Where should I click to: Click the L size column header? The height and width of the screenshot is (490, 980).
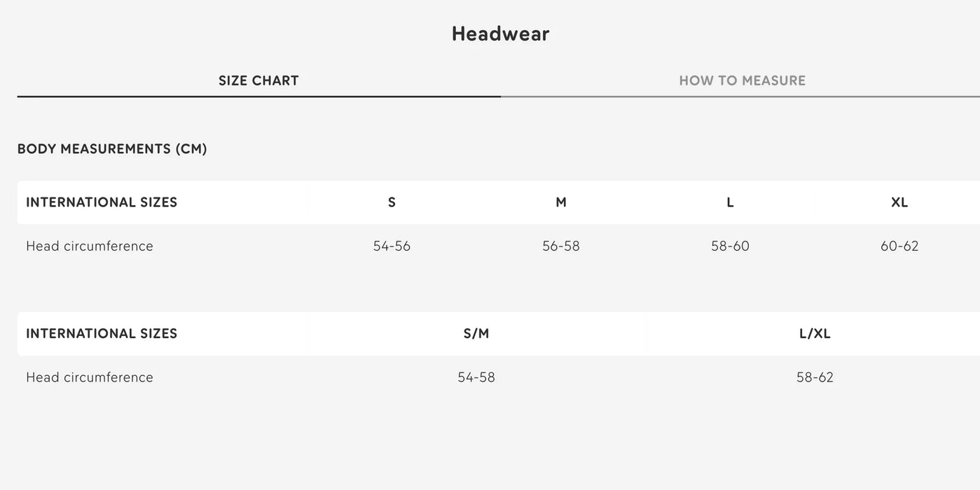730,202
